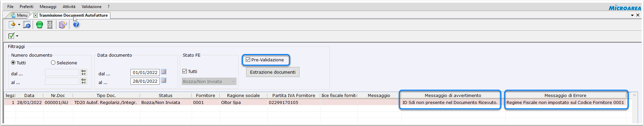This screenshot has width=644, height=126.
Task: Open help with the blue question mark icon
Action: click(76, 25)
